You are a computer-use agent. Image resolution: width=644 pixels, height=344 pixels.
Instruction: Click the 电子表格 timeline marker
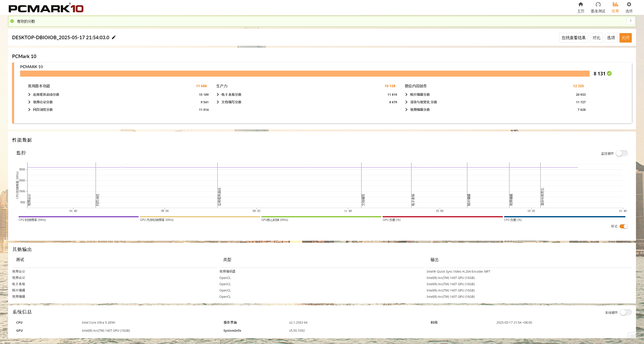[413, 200]
